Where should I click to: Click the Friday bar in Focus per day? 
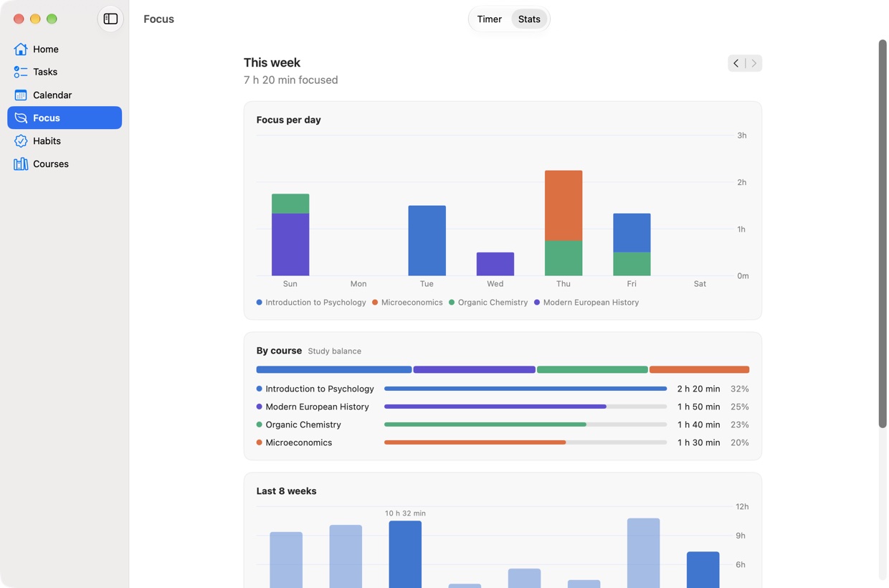632,245
